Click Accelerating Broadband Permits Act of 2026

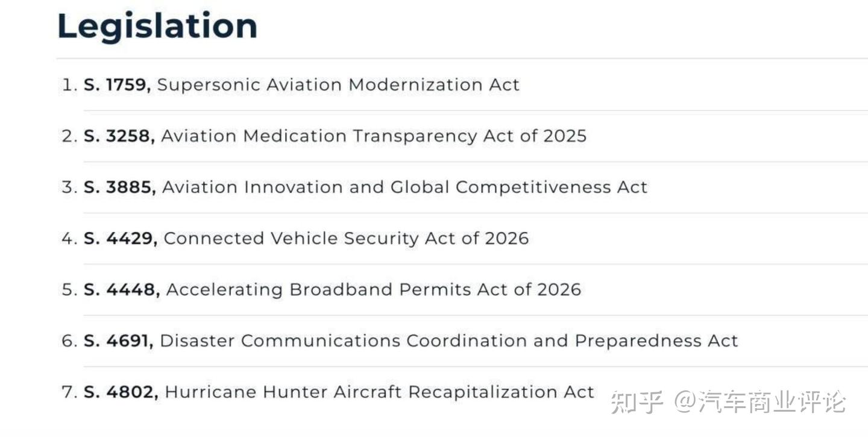[374, 290]
